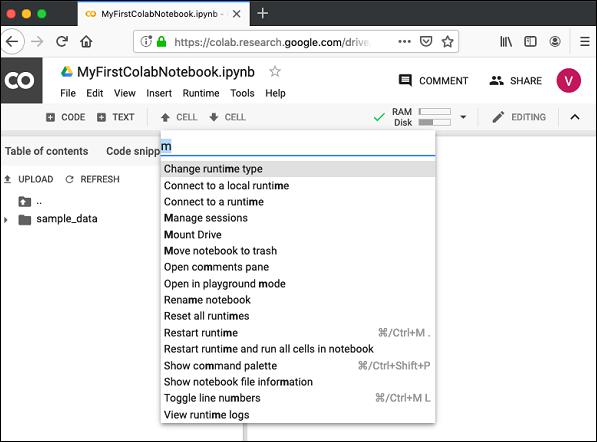Open the Tools menu

(242, 93)
